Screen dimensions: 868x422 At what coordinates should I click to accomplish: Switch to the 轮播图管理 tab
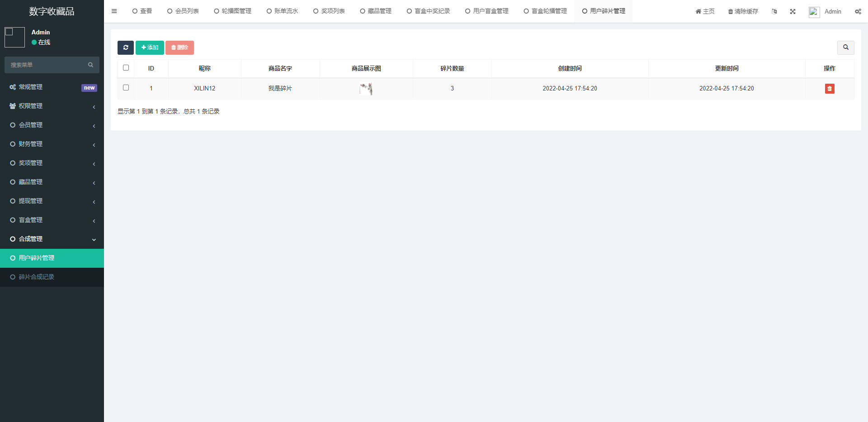233,11
